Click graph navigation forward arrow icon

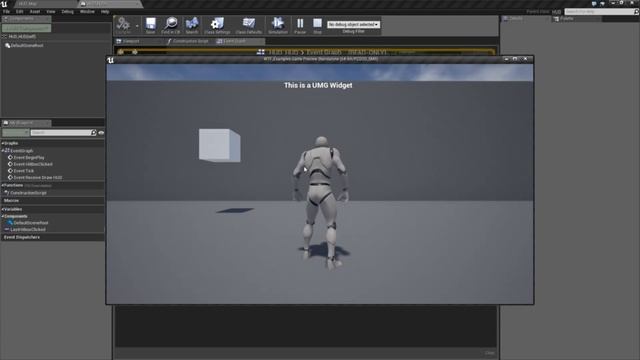[x=135, y=52]
